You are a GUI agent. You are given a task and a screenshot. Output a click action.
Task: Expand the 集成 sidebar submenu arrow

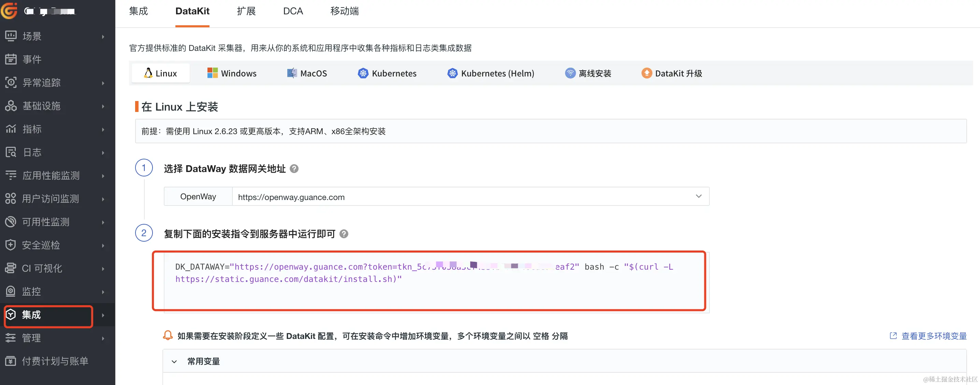103,315
